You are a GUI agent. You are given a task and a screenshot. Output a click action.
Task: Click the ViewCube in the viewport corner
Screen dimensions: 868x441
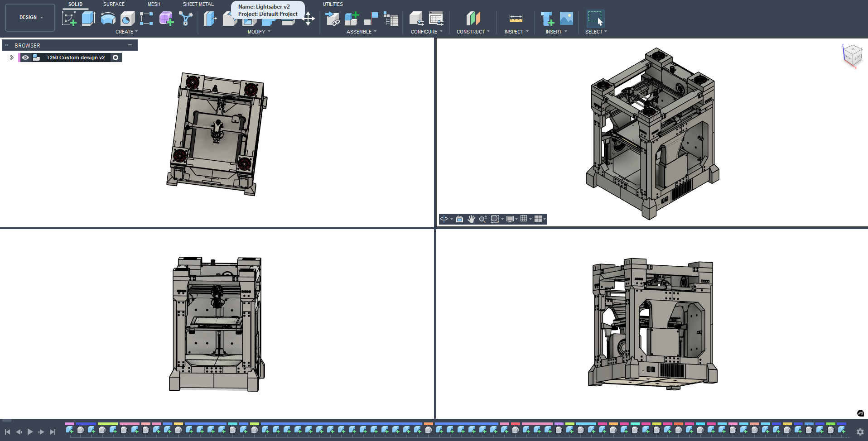[852, 55]
